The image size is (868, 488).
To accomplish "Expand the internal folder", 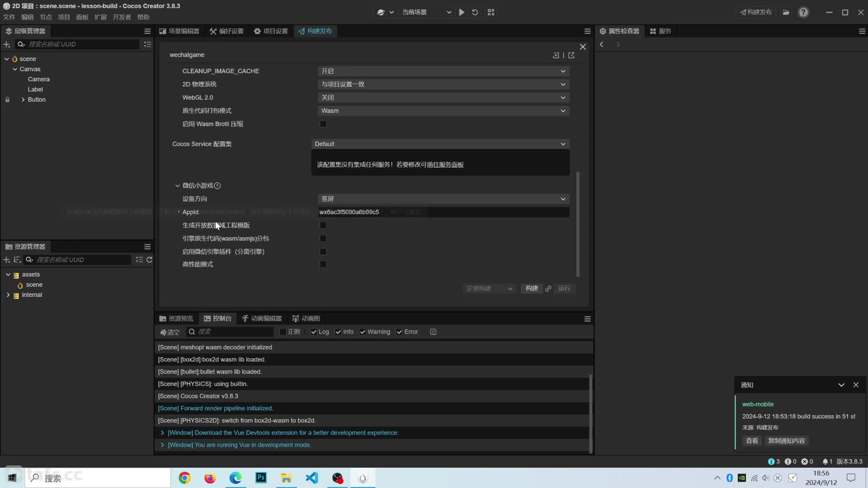I will (8, 295).
